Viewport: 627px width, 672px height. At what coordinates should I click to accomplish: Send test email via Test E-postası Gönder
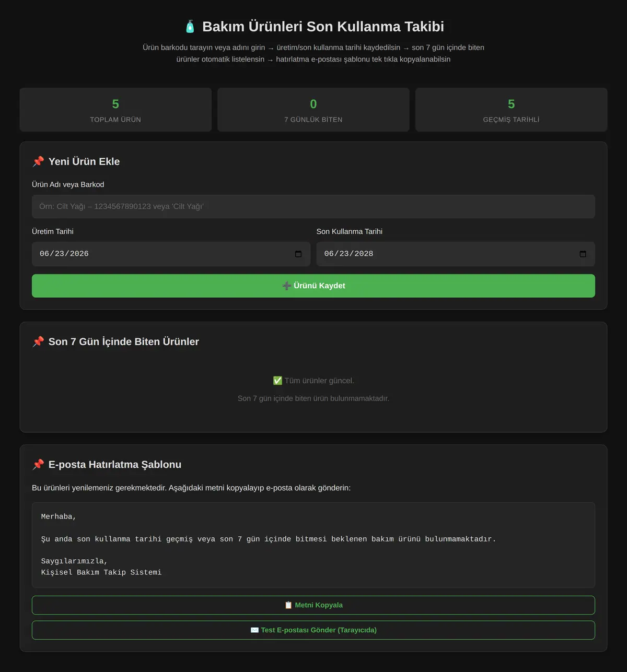pos(313,630)
